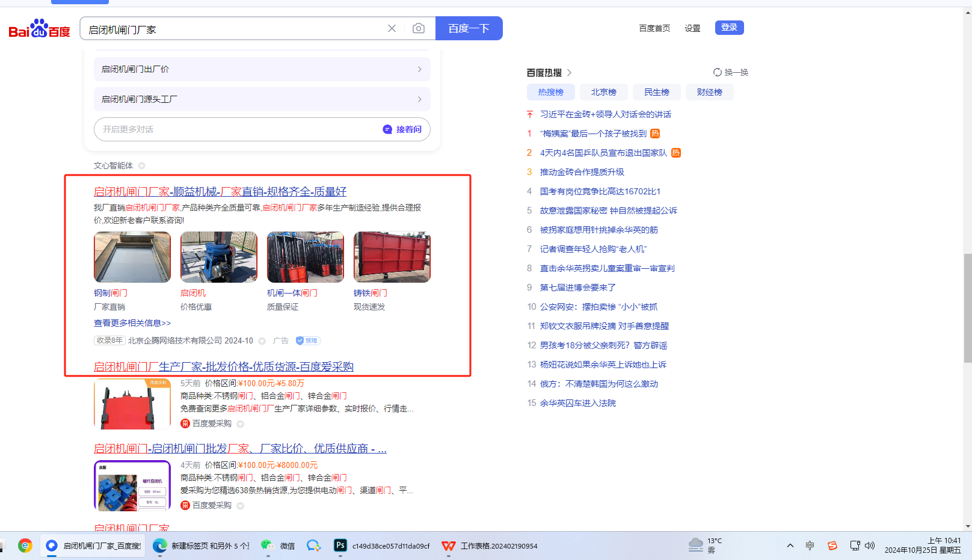Click the 登录 login button
Screen dimensions: 972x560
click(730, 28)
